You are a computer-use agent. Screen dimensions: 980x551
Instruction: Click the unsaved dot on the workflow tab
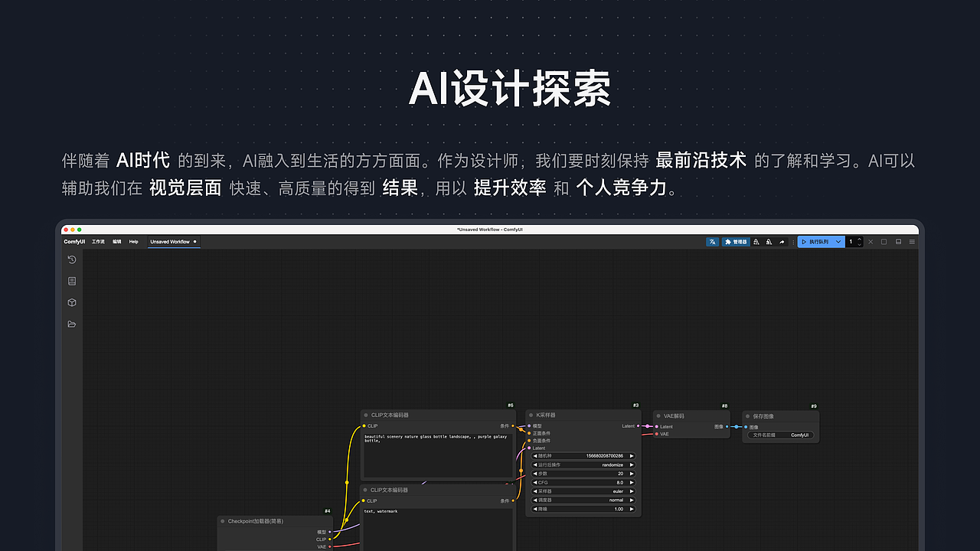point(195,242)
